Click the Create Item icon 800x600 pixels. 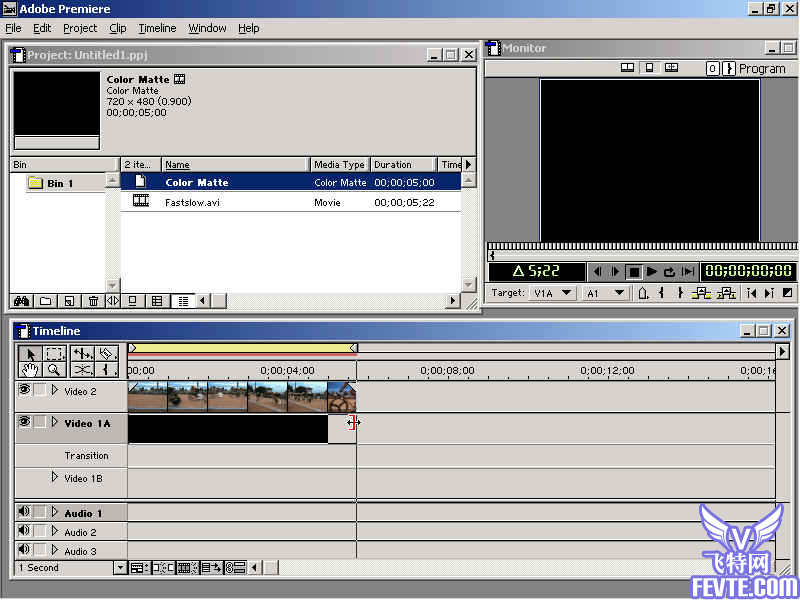pyautogui.click(x=69, y=301)
